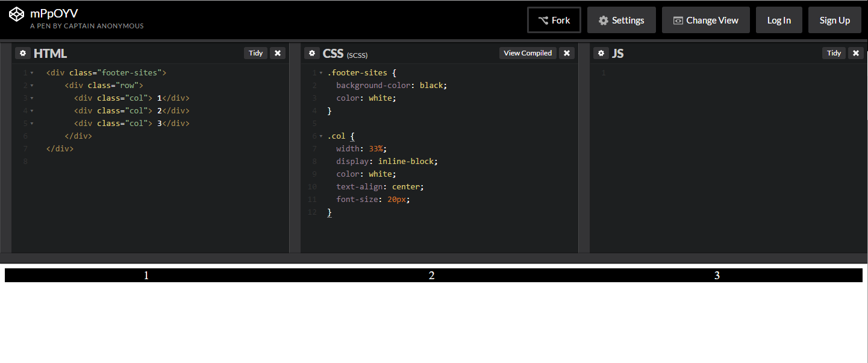Click the (SCSS) preprocessor label
The width and height of the screenshot is (868, 363).
(x=357, y=55)
